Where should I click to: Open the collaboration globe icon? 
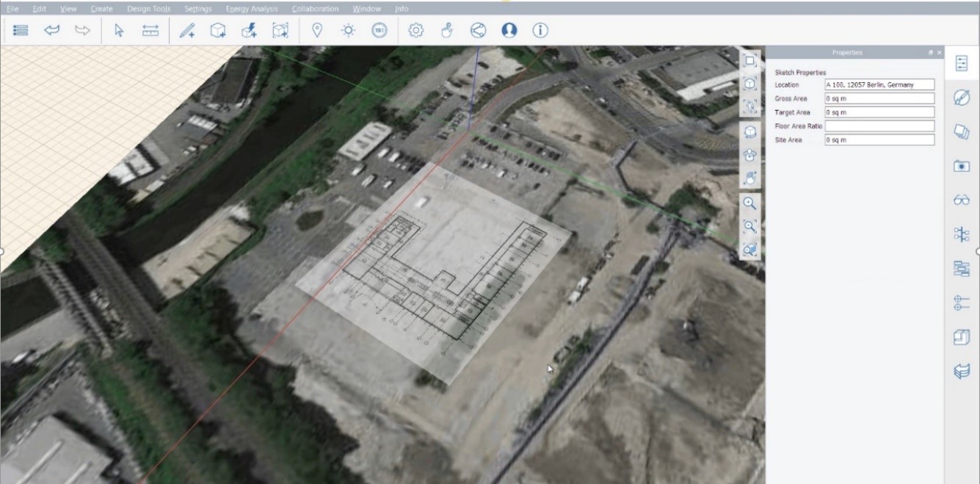478,30
